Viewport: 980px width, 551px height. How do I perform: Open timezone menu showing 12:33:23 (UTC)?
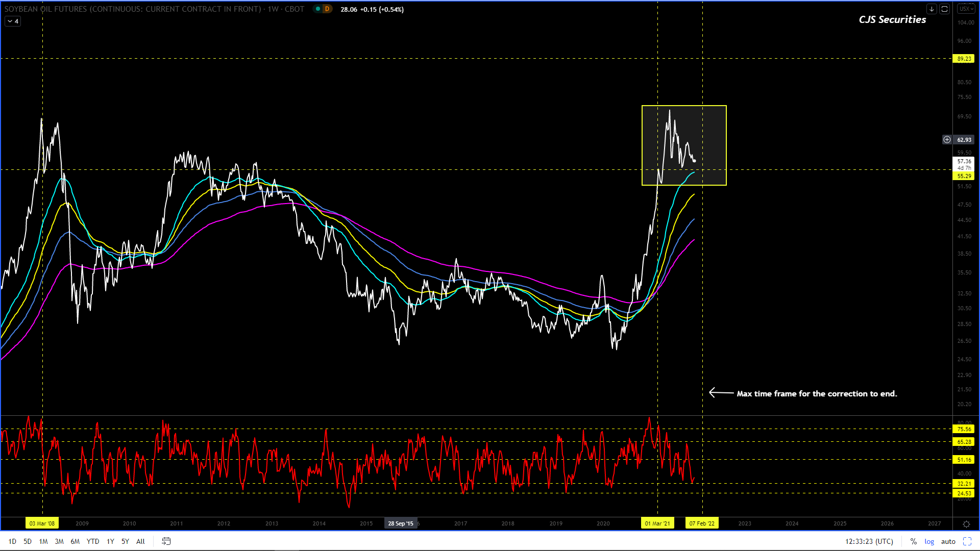869,541
